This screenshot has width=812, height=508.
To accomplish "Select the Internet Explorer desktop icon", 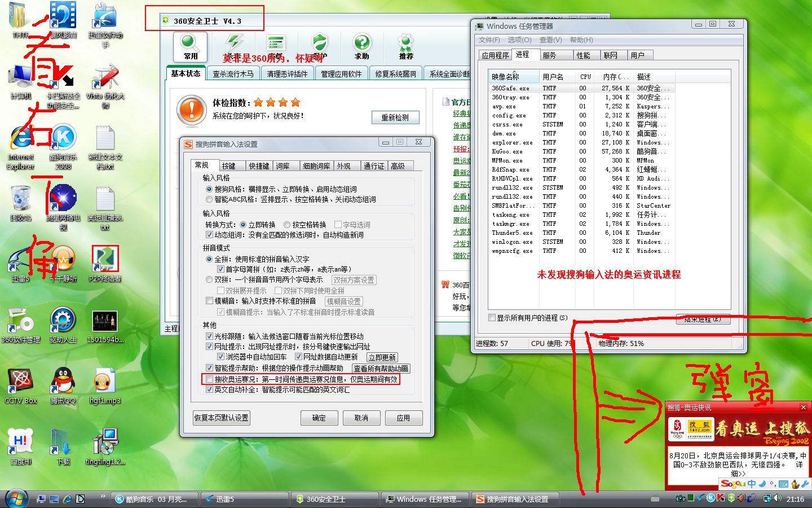I will point(21,147).
